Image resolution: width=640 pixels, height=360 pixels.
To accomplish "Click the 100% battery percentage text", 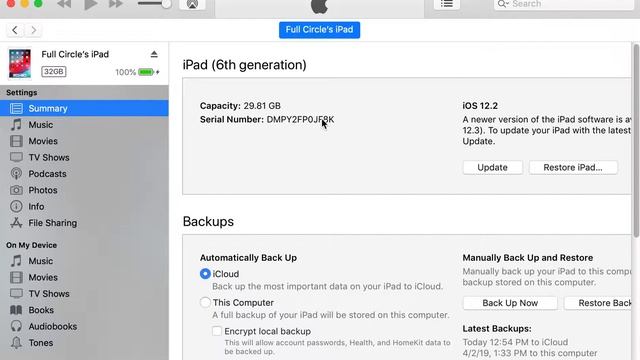I will tap(125, 72).
